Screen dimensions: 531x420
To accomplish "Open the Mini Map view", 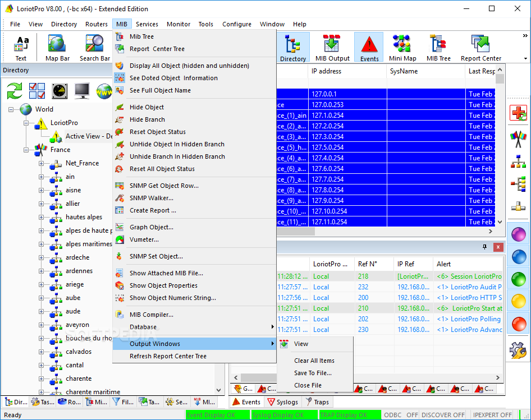I will point(402,48).
